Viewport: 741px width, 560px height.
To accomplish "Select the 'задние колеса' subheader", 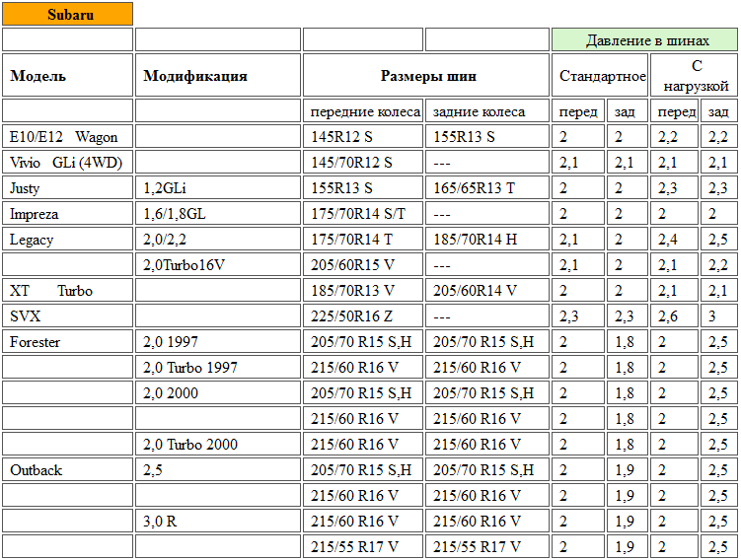I will (x=487, y=111).
